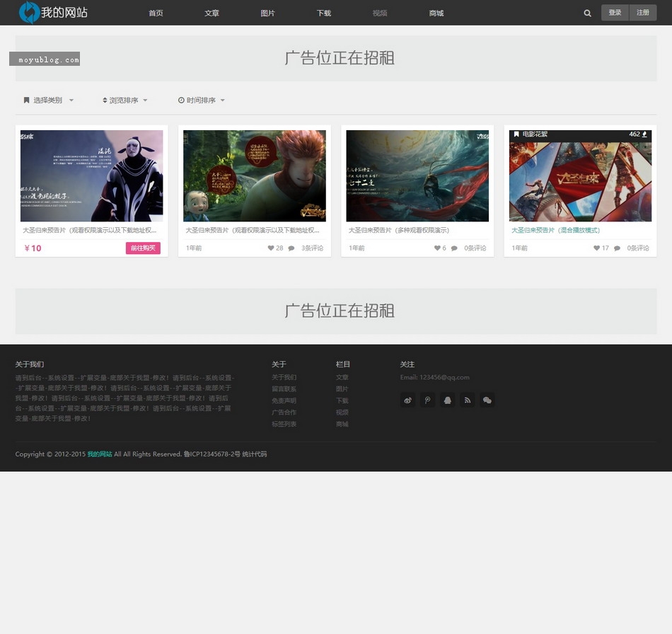Open the search magnifier icon
The width and height of the screenshot is (672, 634).
(588, 13)
